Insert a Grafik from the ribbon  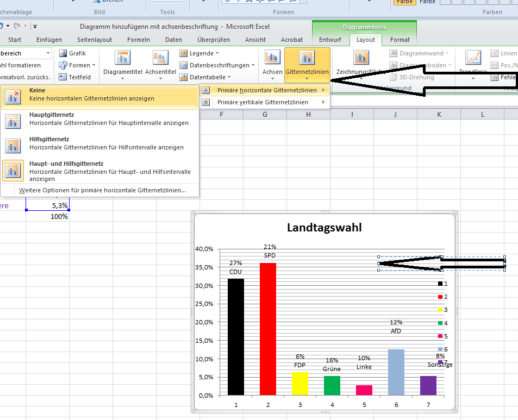click(x=73, y=53)
